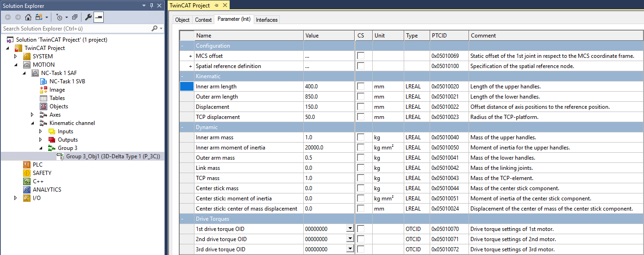Click the search magnifier icon in Solution Explorer
This screenshot has width=644, height=255.
(x=155, y=28)
